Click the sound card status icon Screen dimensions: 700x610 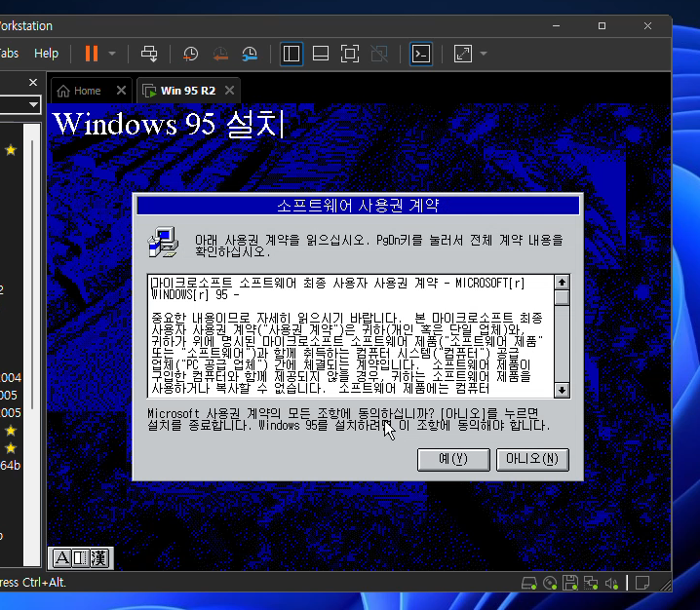[611, 583]
